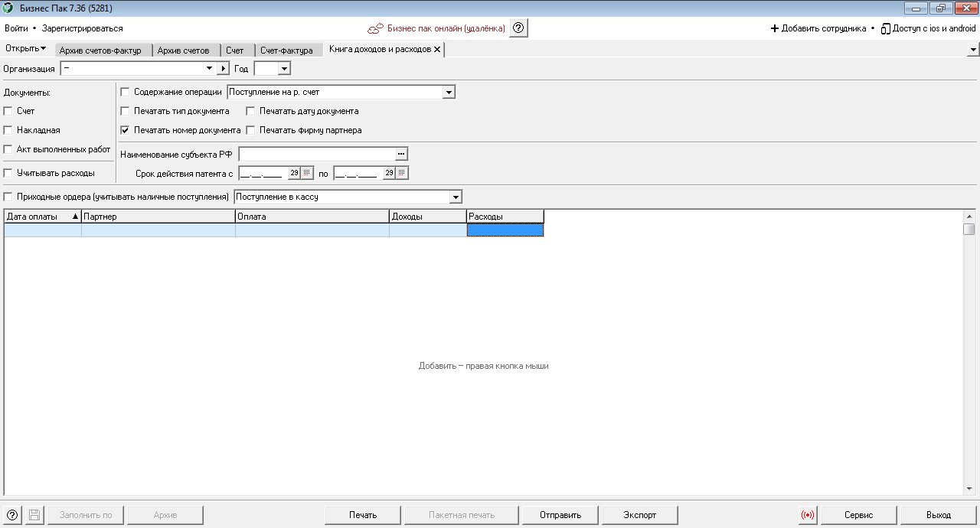Click the vertical scrollbar thumb of table
The width and height of the screenshot is (980, 528).
tap(969, 229)
